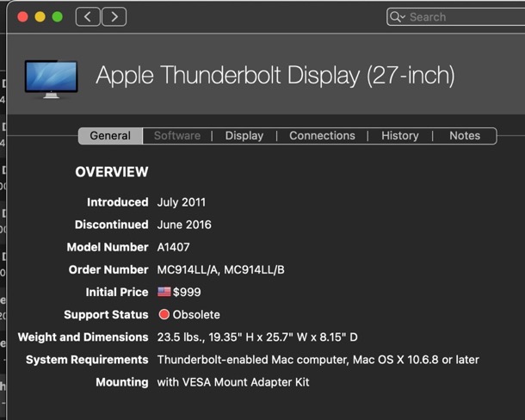Switch to the Notes tab
The image size is (525, 420).
465,136
